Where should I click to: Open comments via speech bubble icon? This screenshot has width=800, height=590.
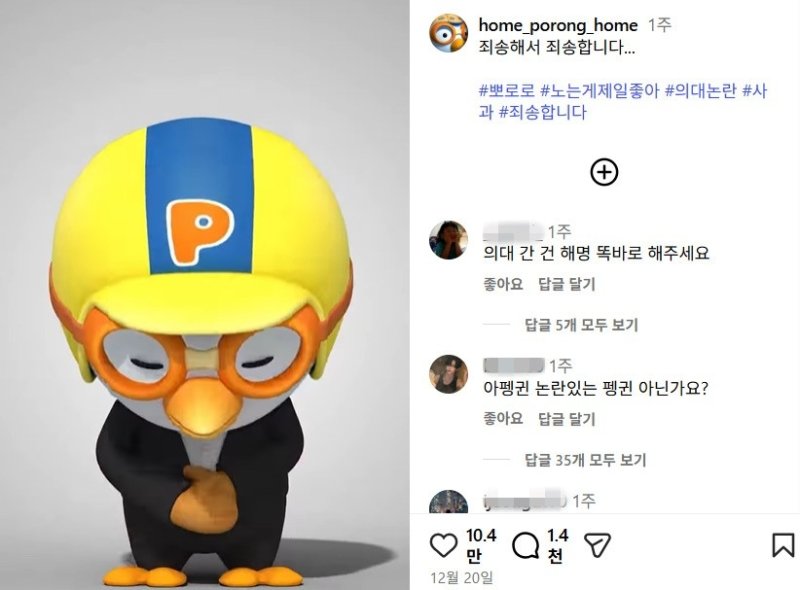coord(526,545)
